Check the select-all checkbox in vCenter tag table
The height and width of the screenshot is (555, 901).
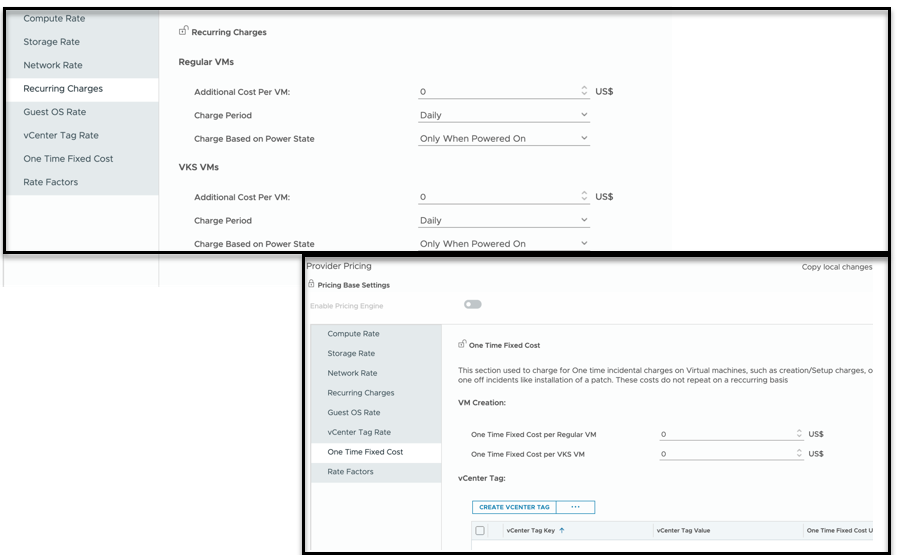click(x=480, y=530)
